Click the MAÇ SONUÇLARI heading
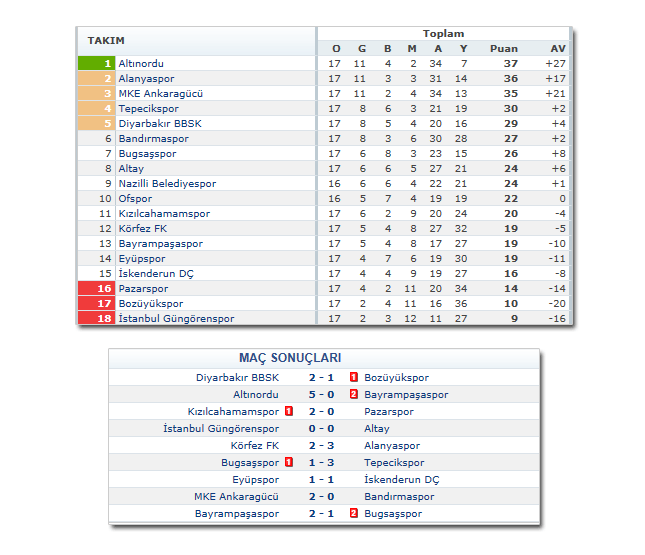Viewport: 645px width, 555px height. 290,357
